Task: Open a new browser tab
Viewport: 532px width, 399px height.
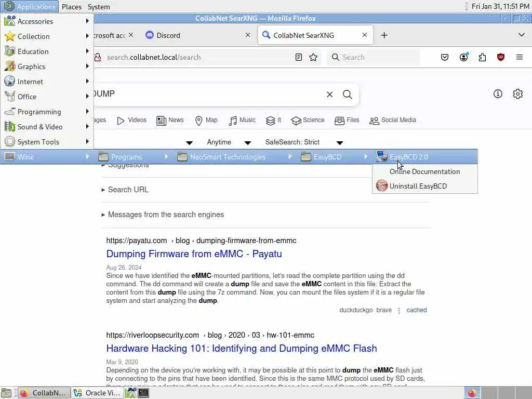Action: [x=384, y=35]
